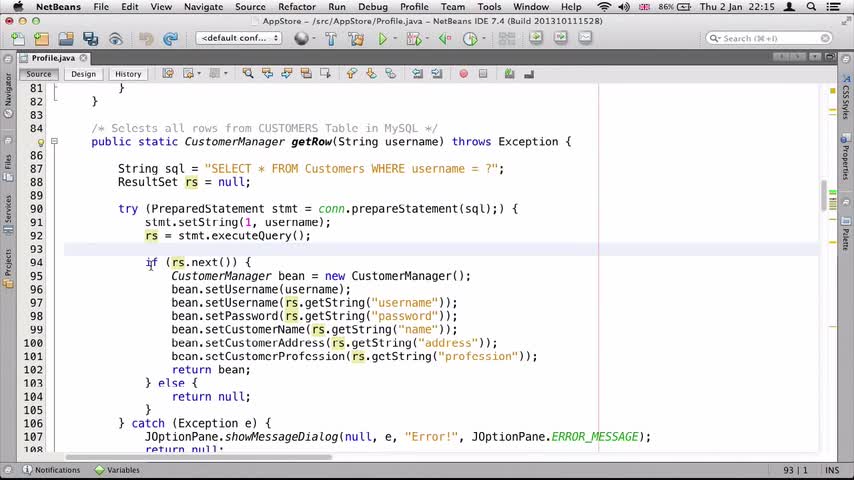The height and width of the screenshot is (480, 854).
Task: Jump to Next Bookmark icon
Action: pos(371,74)
